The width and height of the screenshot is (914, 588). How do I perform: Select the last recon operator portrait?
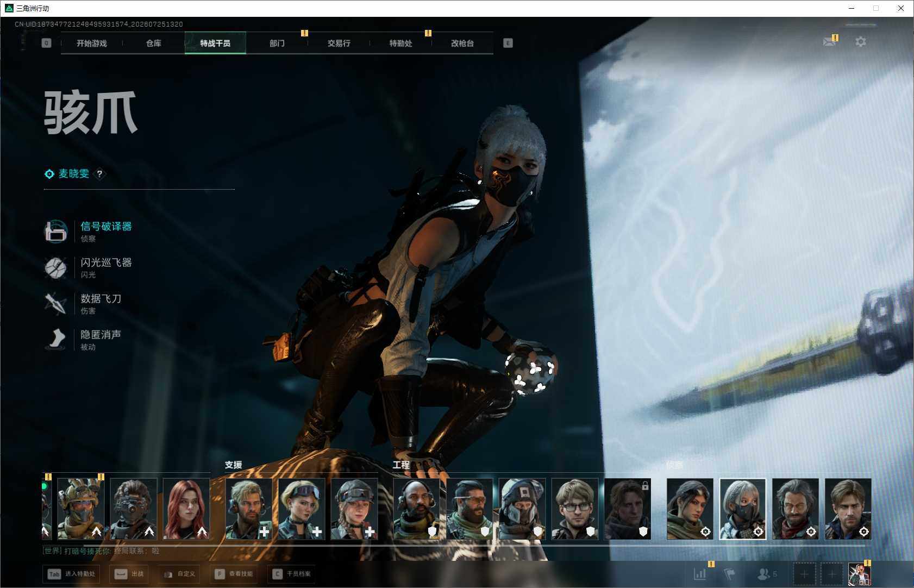pyautogui.click(x=848, y=509)
